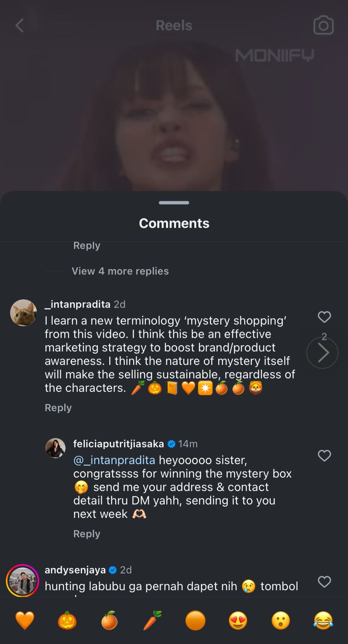348x644 pixels.
Task: Insert the orange heart emoji reaction
Action: (24, 620)
